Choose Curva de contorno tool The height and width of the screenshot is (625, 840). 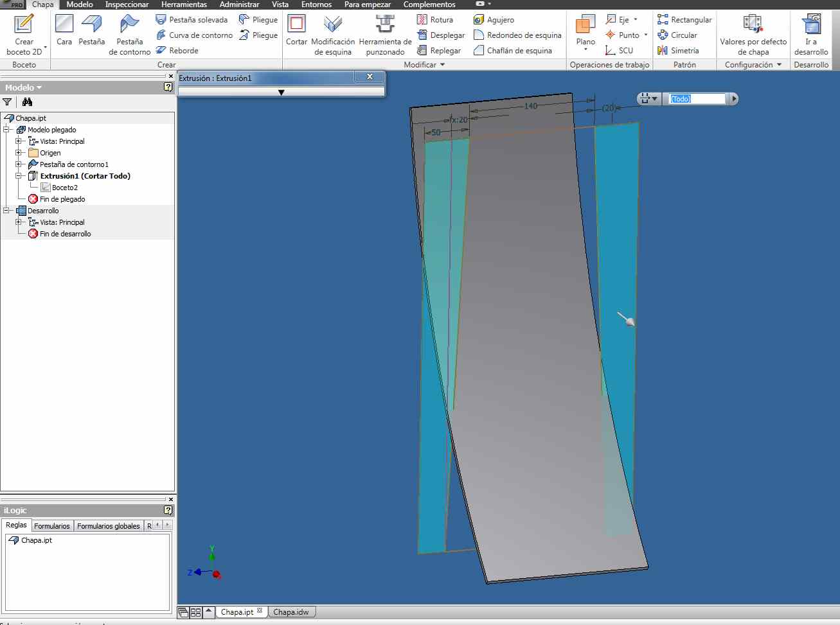pyautogui.click(x=194, y=35)
